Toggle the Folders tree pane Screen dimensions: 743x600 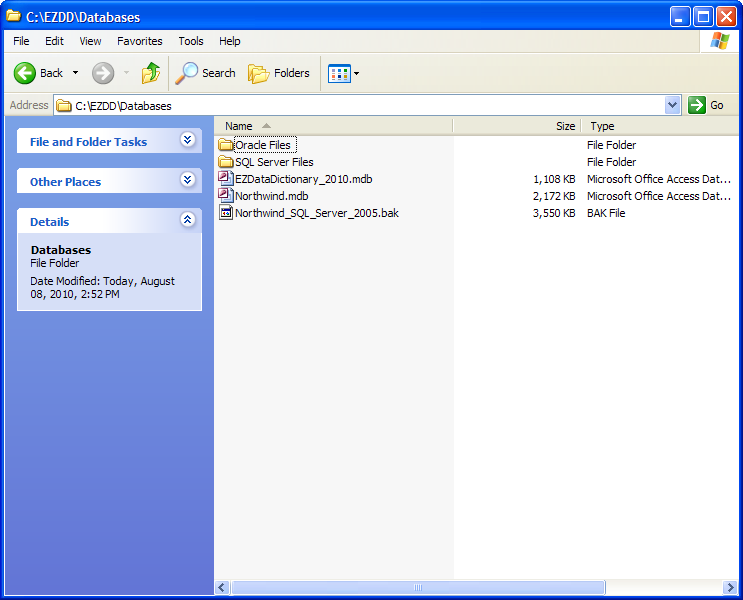click(279, 73)
